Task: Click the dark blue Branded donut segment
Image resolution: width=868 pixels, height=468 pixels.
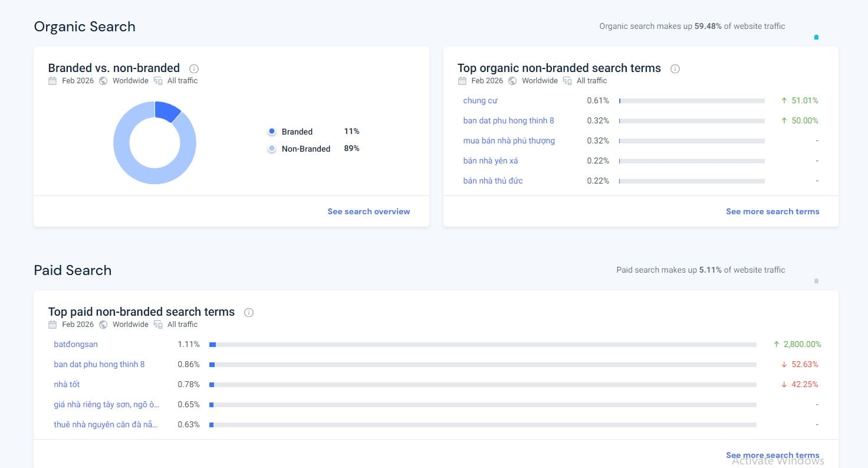Action: [x=167, y=110]
